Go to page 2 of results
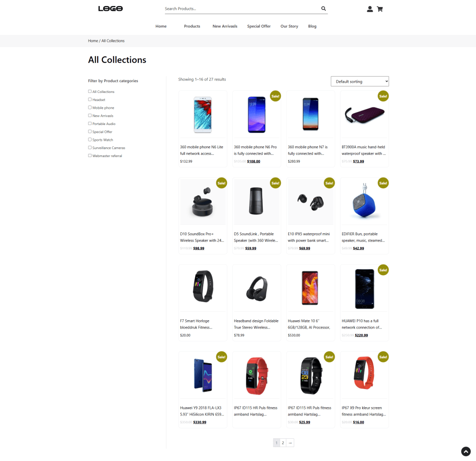 (283, 443)
